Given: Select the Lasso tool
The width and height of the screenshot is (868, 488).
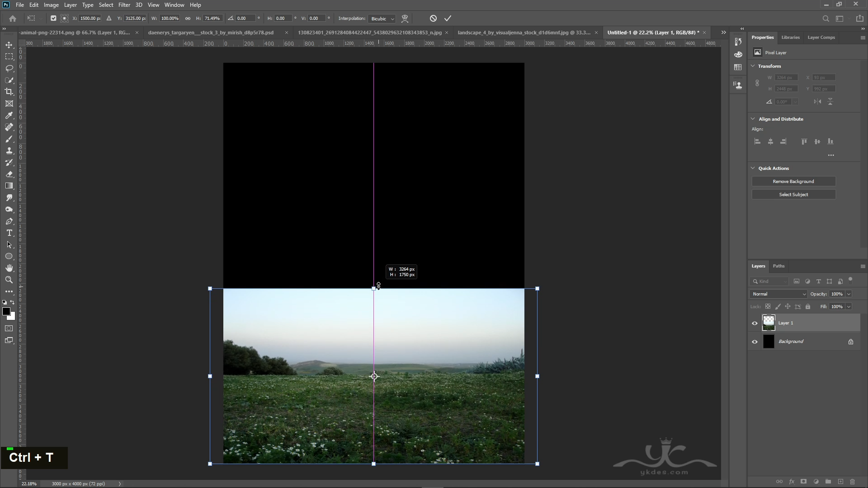Looking at the screenshot, I should pos(9,68).
